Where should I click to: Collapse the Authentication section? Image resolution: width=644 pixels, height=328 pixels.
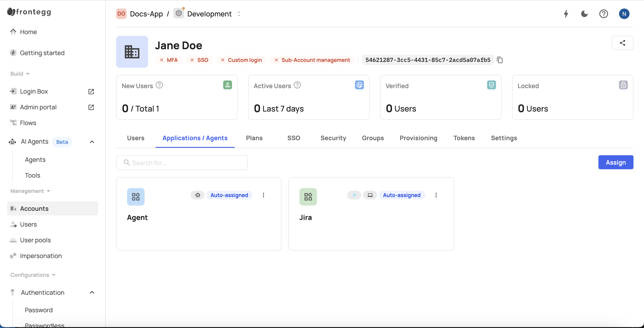(92, 292)
